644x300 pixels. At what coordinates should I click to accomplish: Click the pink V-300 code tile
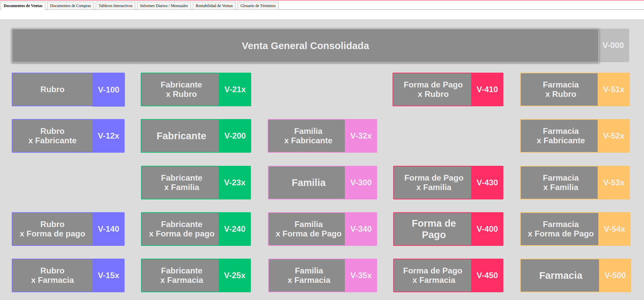click(361, 183)
